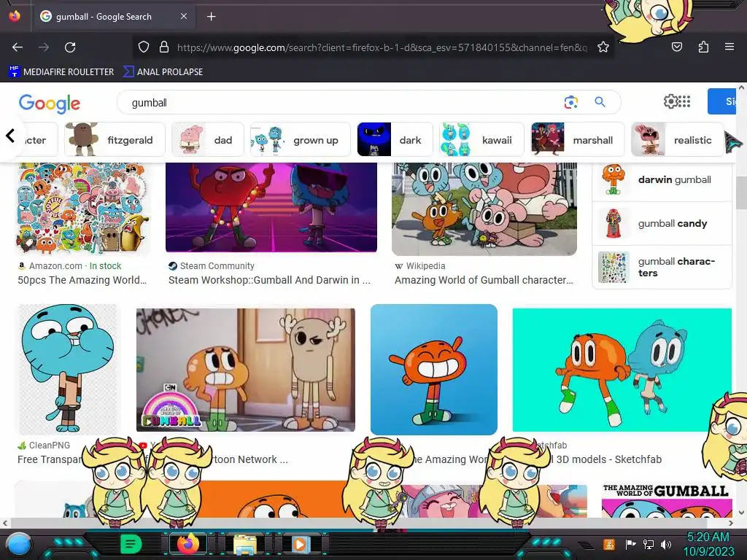Open the volume speaker tray icon

[x=666, y=545]
